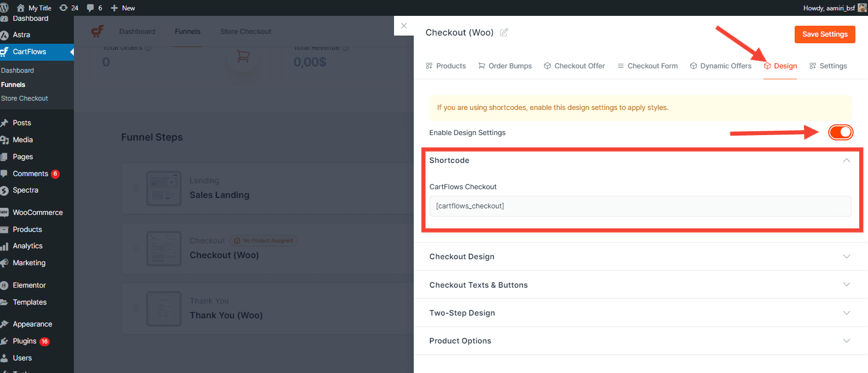This screenshot has height=373, width=868.
Task: Close the checkout settings panel with X
Action: coord(404,26)
